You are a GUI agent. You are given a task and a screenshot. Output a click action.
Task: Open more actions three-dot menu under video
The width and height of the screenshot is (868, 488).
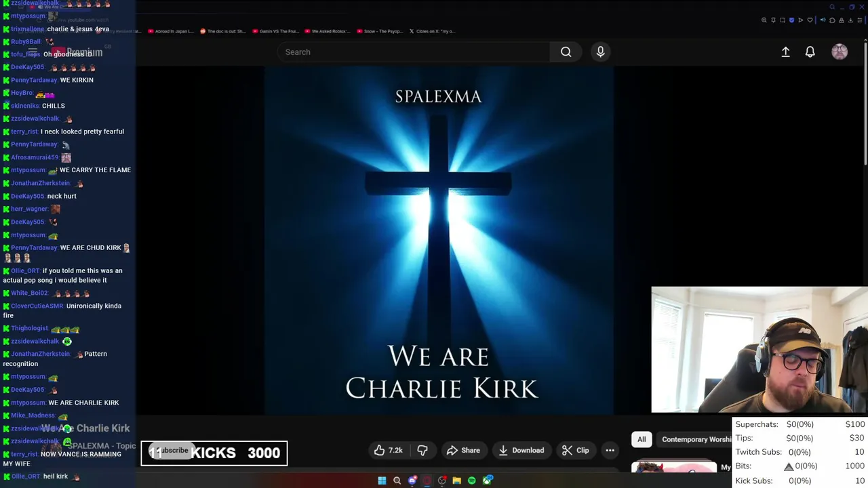click(610, 450)
